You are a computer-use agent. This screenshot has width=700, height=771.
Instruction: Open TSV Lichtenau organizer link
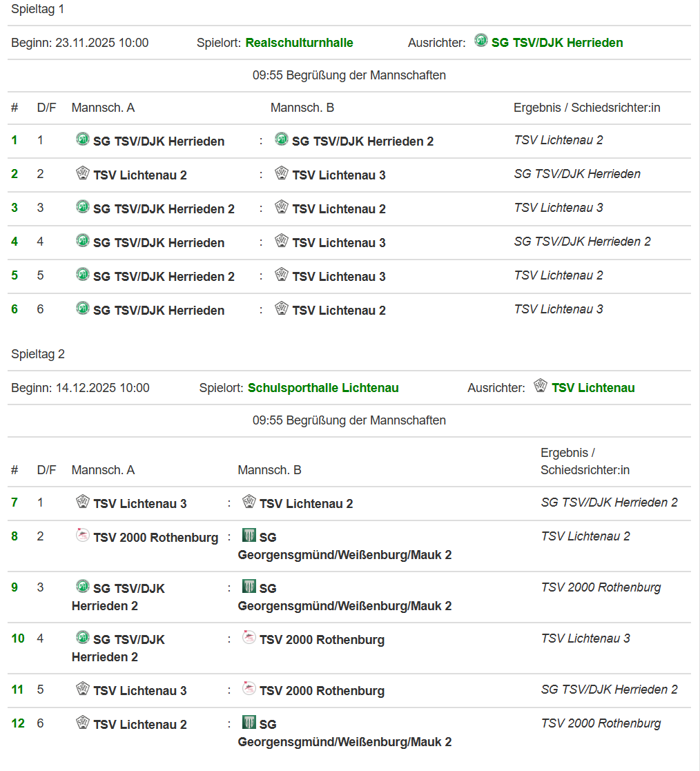[x=593, y=388]
